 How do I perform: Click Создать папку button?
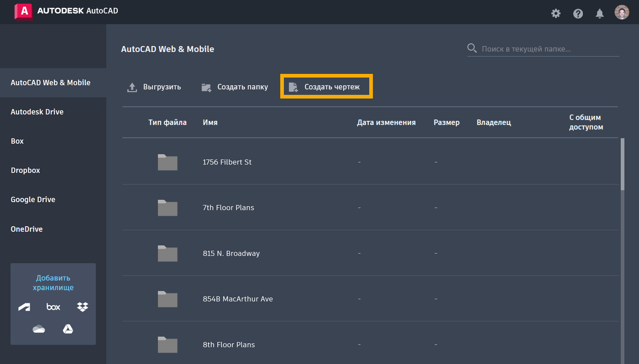[x=235, y=87]
